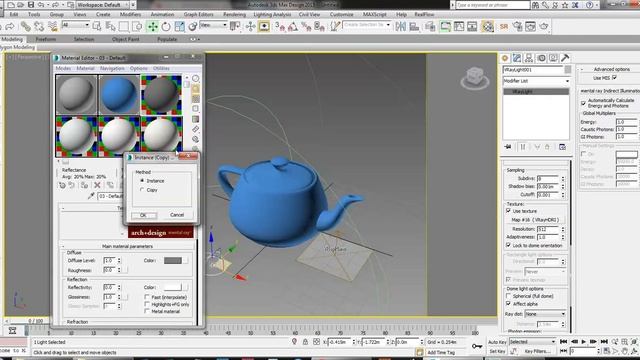This screenshot has width=640, height=360.
Task: Open the Display command panel tab
Action: click(553, 58)
